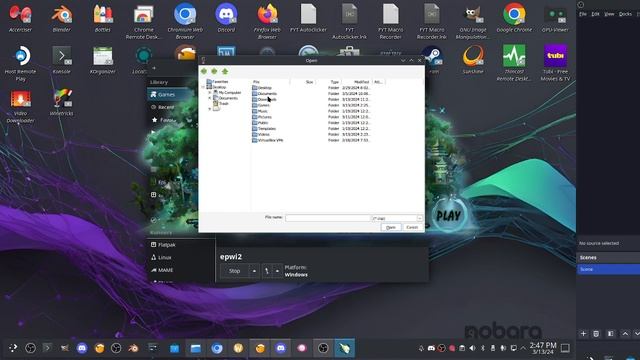Open the OBS View menu
The image size is (640, 360).
click(x=609, y=14)
